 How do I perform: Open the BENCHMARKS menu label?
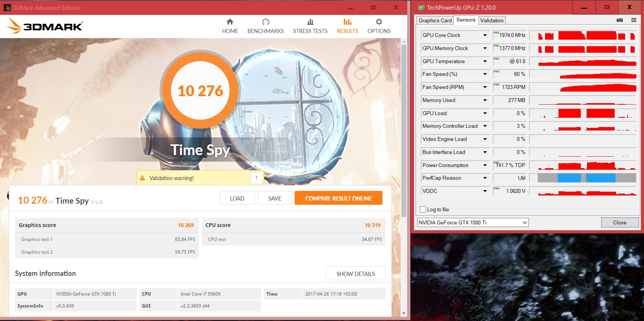266,31
